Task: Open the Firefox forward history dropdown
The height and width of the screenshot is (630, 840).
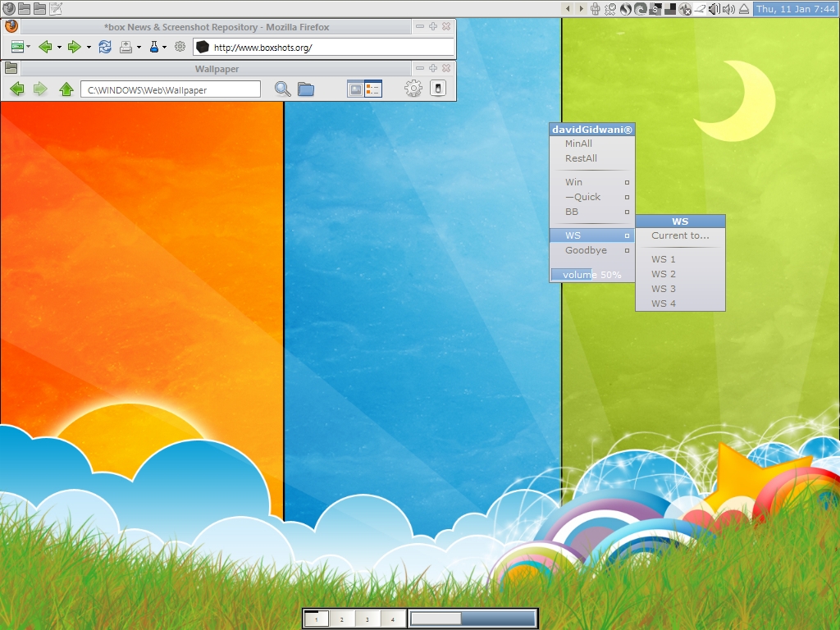Action: tap(89, 47)
